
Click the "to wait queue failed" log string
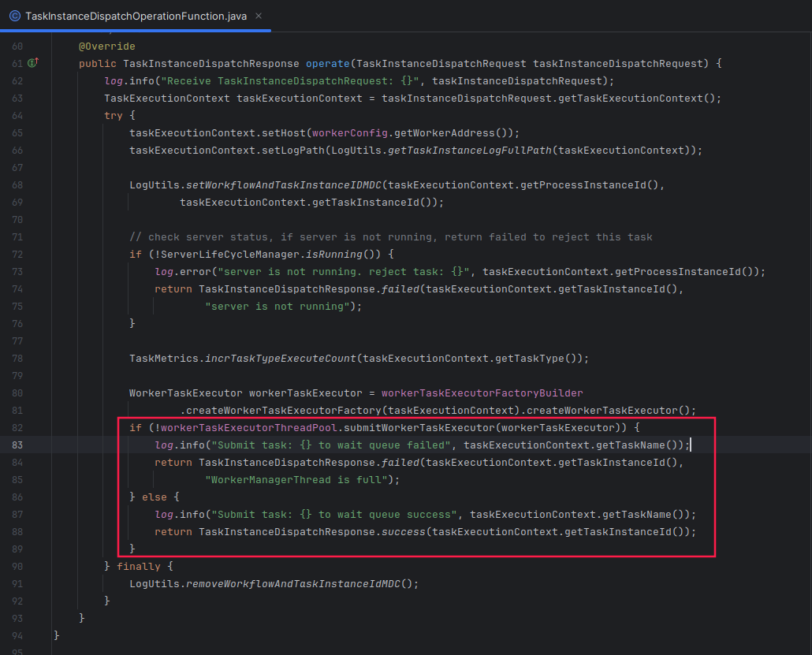point(331,445)
